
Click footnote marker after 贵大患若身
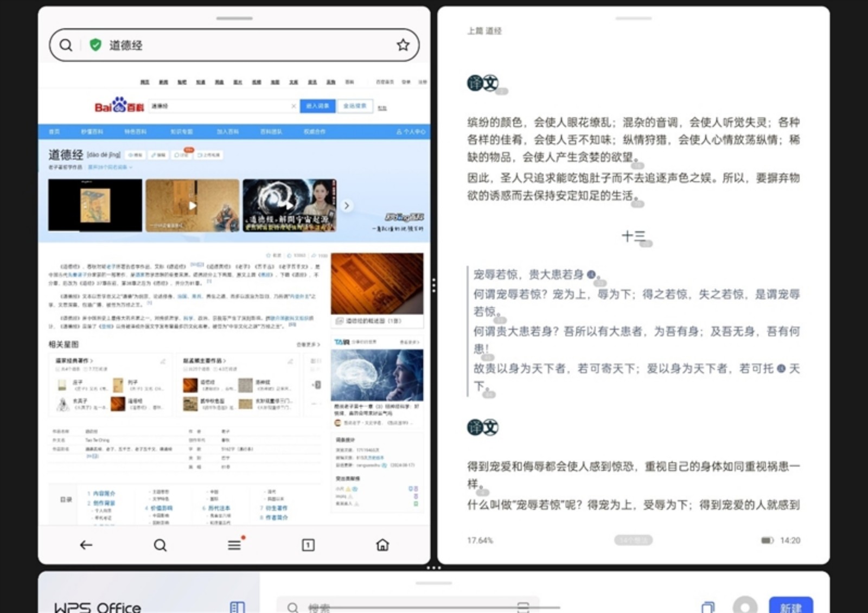point(591,274)
